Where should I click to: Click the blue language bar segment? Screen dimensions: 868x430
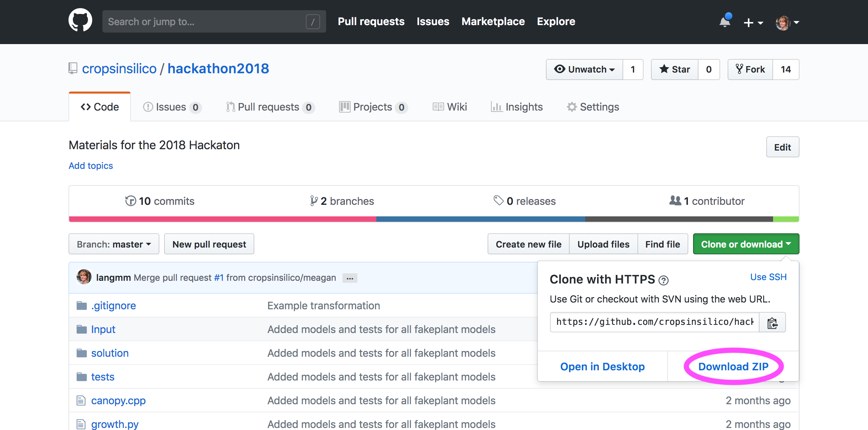[481, 219]
